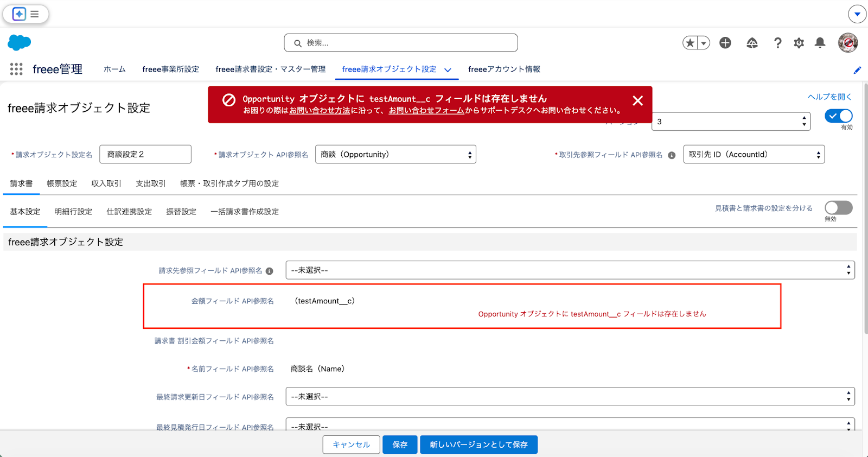This screenshot has width=868, height=457.
Task: Open the favorites star icon
Action: 690,43
